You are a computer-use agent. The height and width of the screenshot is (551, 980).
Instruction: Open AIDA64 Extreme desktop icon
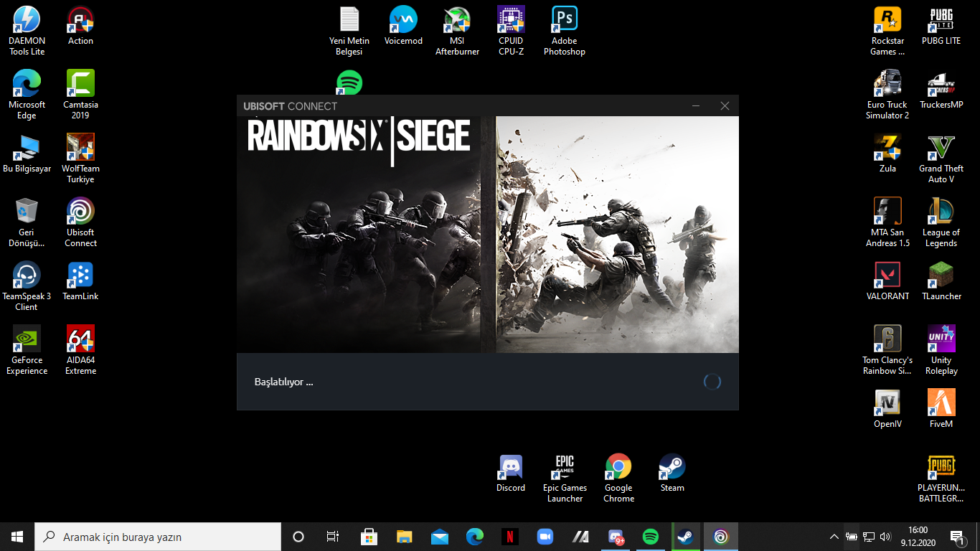coord(80,349)
